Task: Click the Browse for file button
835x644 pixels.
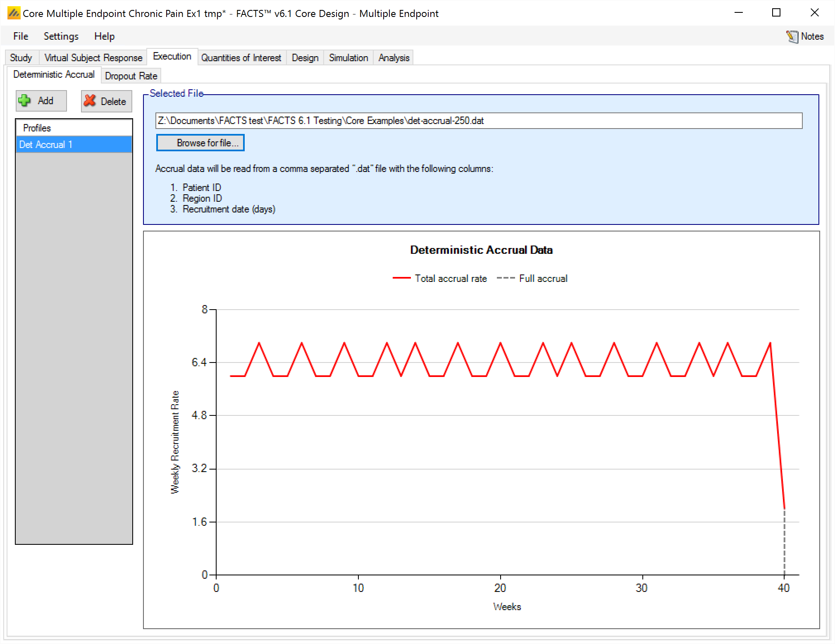Action: click(200, 143)
